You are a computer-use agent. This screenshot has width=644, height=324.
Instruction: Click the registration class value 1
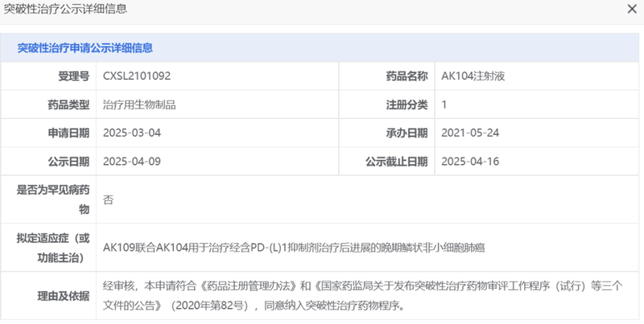coord(445,105)
